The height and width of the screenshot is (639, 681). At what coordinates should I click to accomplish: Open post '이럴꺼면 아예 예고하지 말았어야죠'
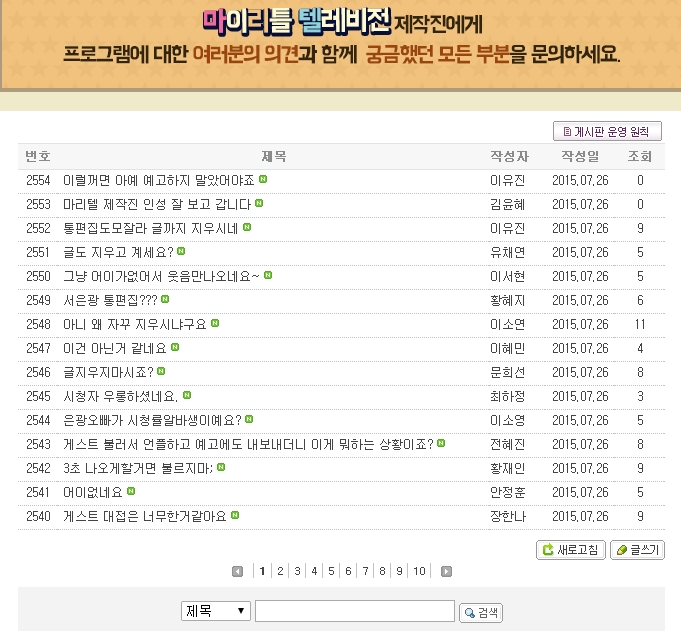coord(159,180)
